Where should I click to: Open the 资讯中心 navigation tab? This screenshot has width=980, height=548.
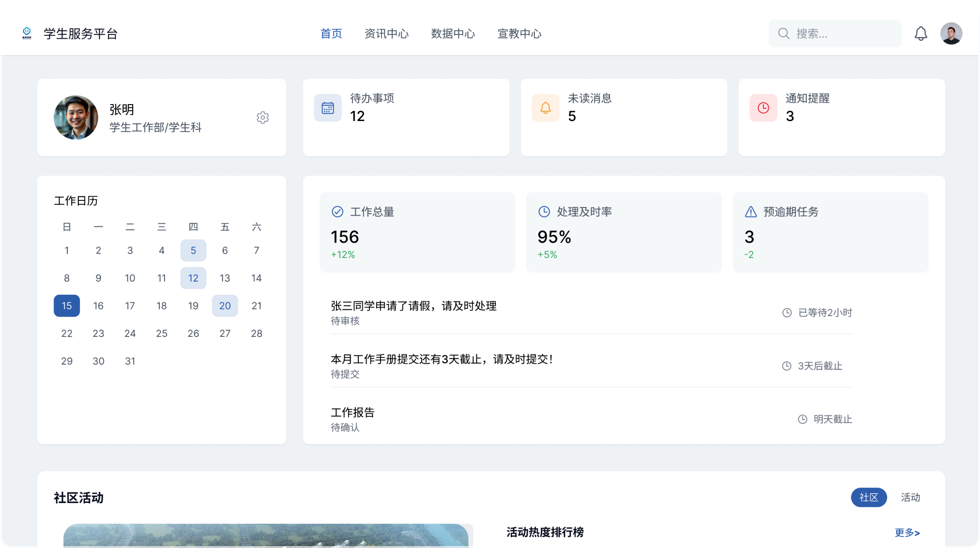coord(386,33)
